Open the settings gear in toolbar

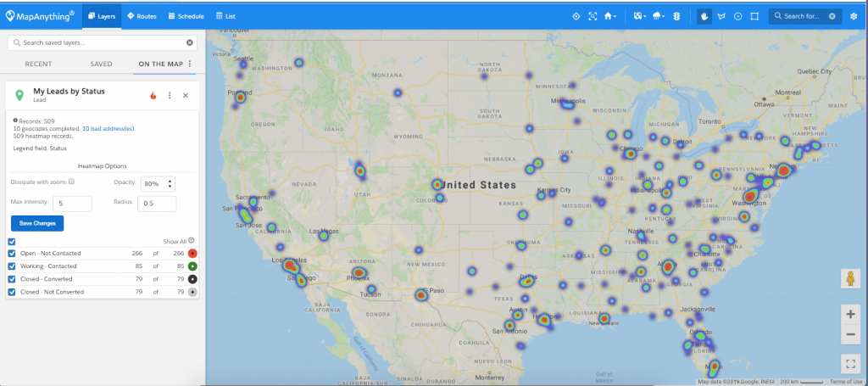(853, 16)
